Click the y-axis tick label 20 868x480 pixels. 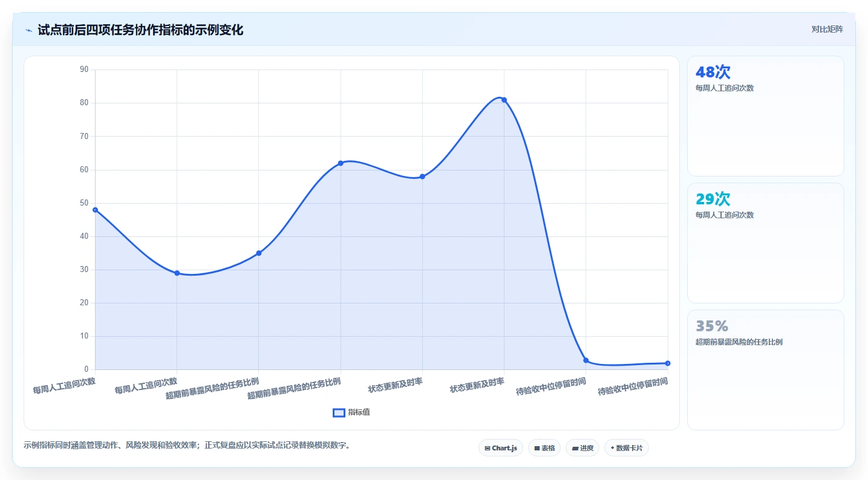(84, 303)
